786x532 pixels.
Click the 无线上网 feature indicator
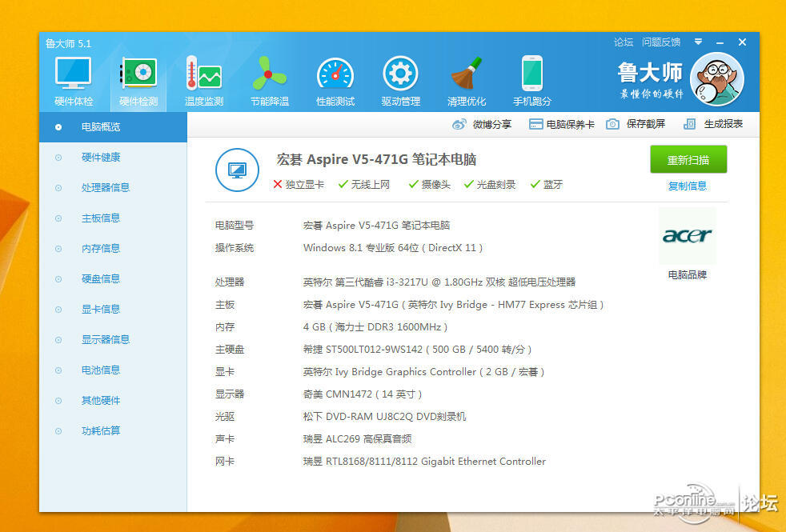pos(364,185)
